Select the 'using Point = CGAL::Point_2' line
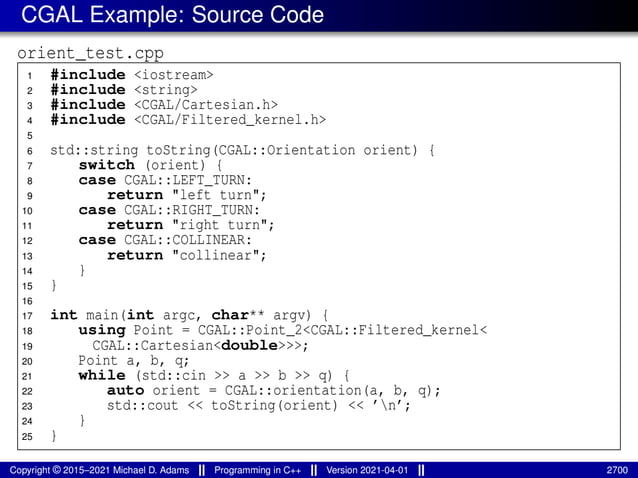The width and height of the screenshot is (638, 478). tap(283, 330)
